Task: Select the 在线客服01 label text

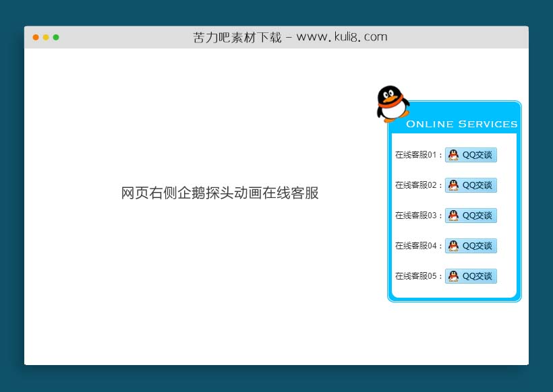Action: click(415, 154)
